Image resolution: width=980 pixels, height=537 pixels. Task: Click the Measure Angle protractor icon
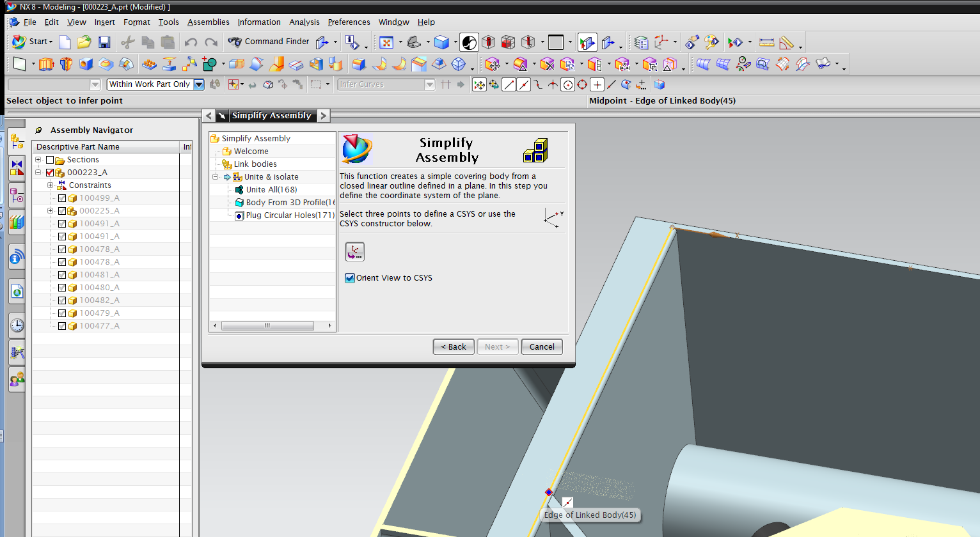tap(787, 43)
